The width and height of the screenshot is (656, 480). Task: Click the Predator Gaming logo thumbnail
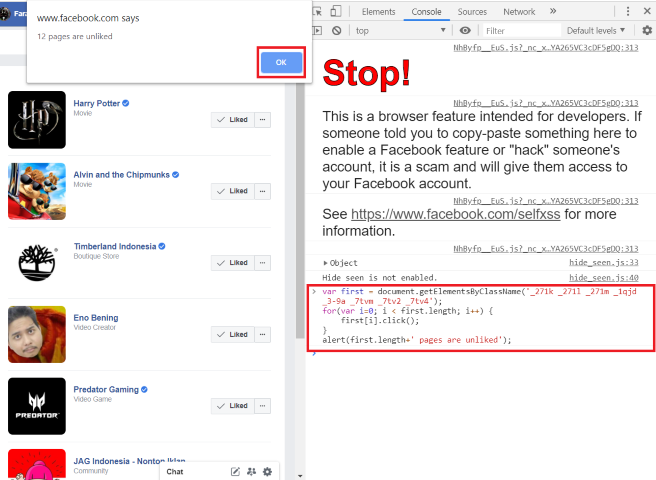pos(37,406)
